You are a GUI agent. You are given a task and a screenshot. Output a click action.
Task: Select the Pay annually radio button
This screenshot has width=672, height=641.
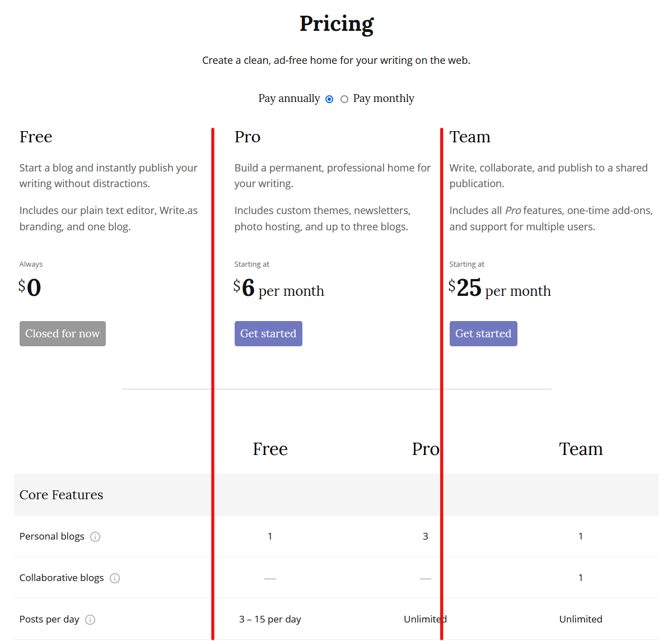(329, 99)
